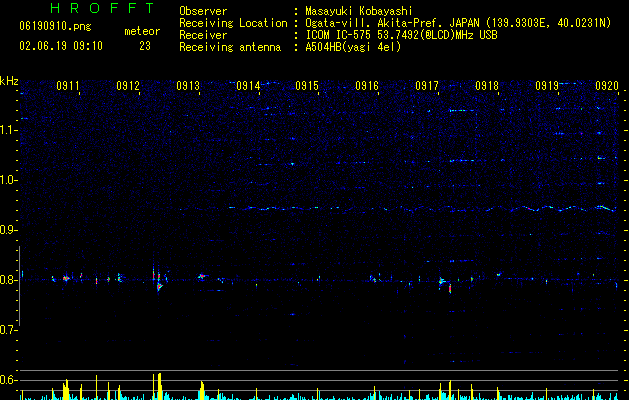The height and width of the screenshot is (400, 629).
Task: Click the 0916 time marker
Action: 367,86
